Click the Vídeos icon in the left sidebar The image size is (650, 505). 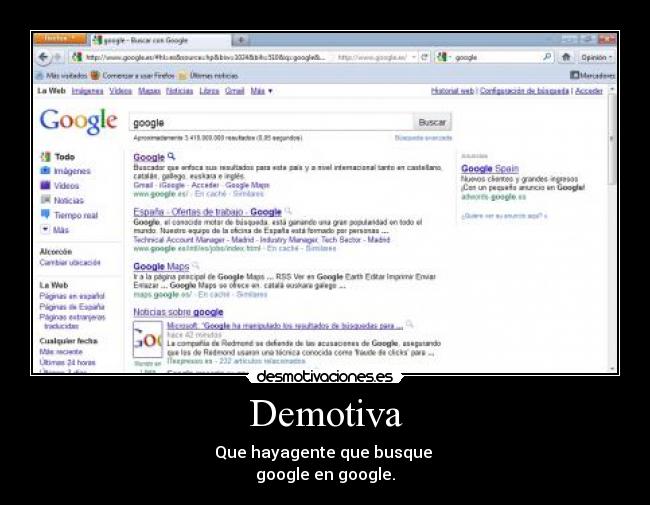(45, 185)
